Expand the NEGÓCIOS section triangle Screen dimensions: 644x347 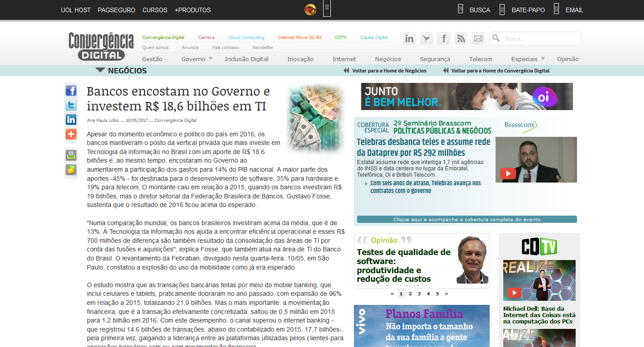[100, 70]
